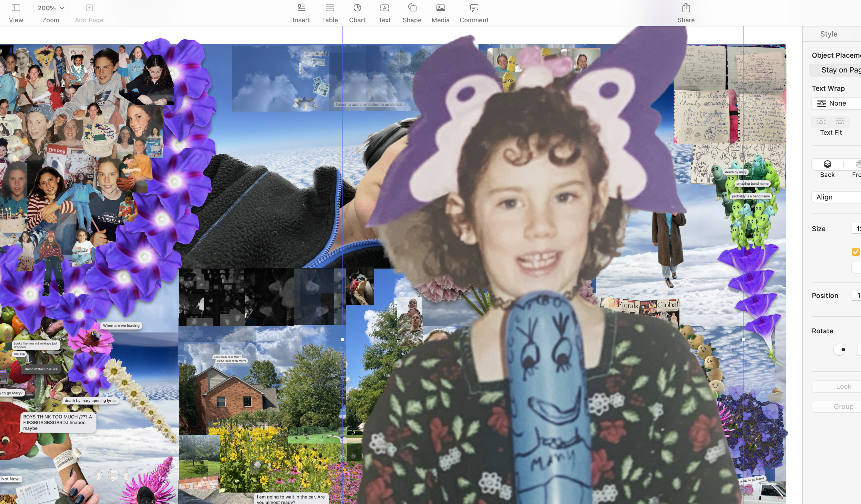
Task: Click the 'The Adventure of Christy' notebook page
Action: point(702,116)
